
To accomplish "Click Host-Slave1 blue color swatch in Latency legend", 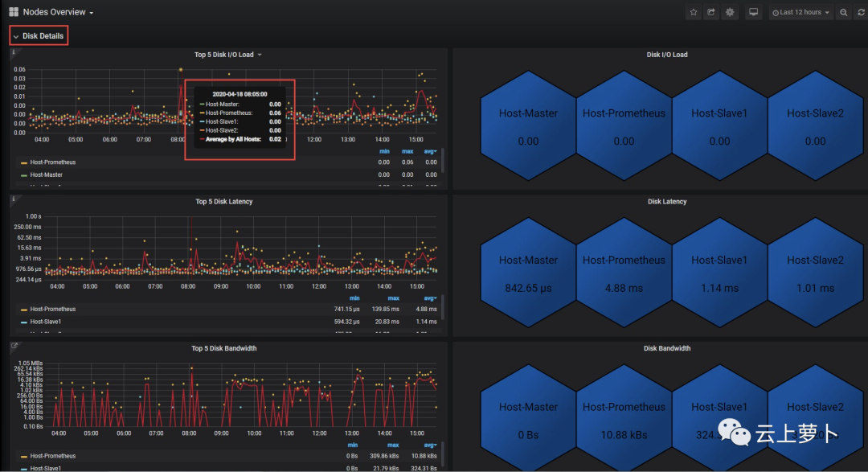I will (24, 322).
